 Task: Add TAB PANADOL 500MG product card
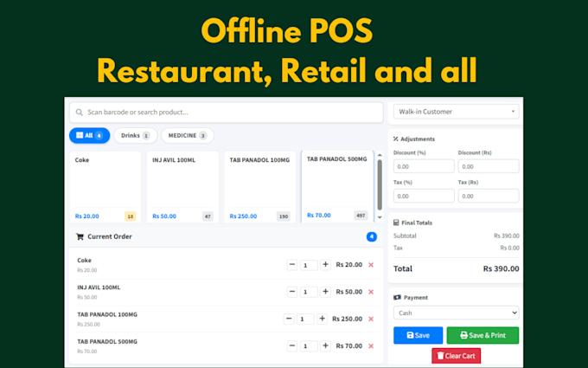coord(337,186)
